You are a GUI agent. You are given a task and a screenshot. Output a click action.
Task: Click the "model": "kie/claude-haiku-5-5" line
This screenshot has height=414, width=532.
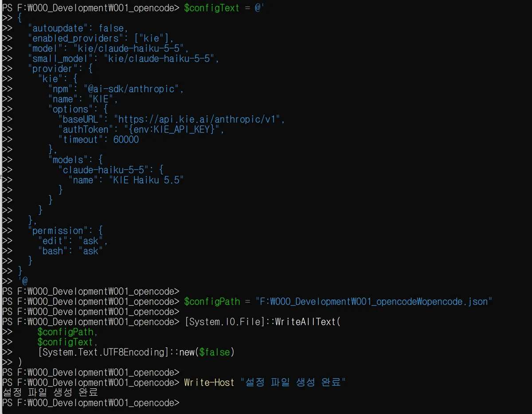click(109, 48)
